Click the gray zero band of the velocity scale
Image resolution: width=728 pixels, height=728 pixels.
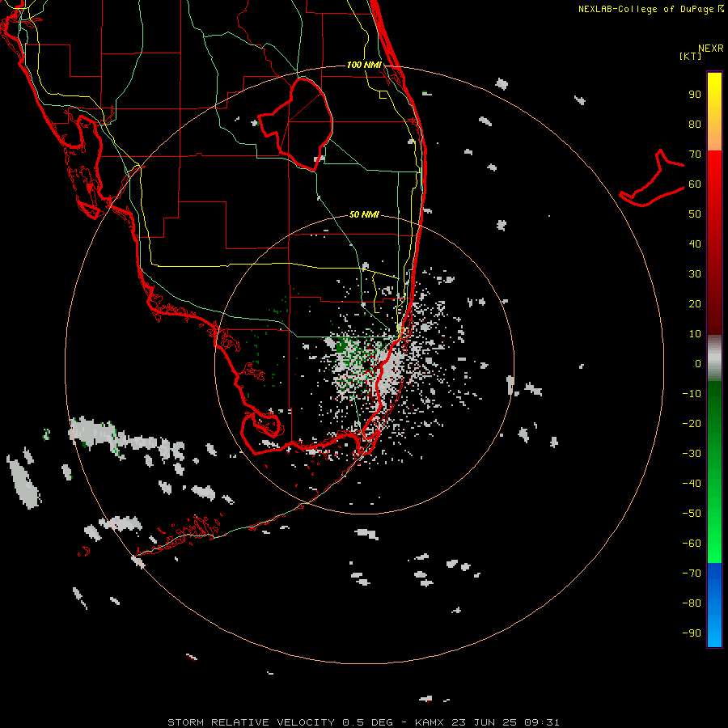tap(714, 358)
